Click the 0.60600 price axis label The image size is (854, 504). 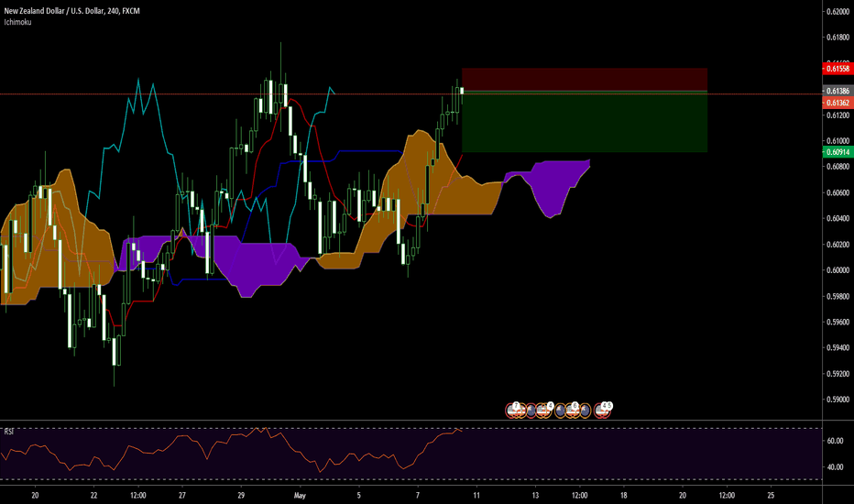point(838,192)
